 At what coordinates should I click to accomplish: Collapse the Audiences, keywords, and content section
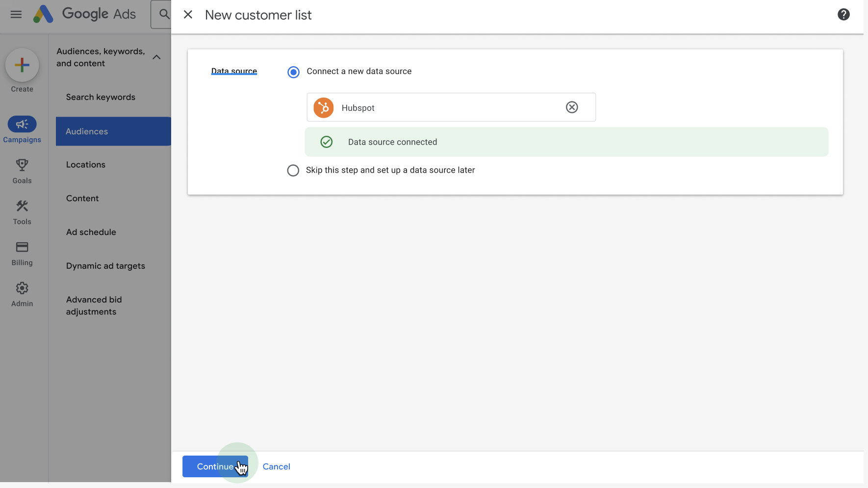[156, 57]
